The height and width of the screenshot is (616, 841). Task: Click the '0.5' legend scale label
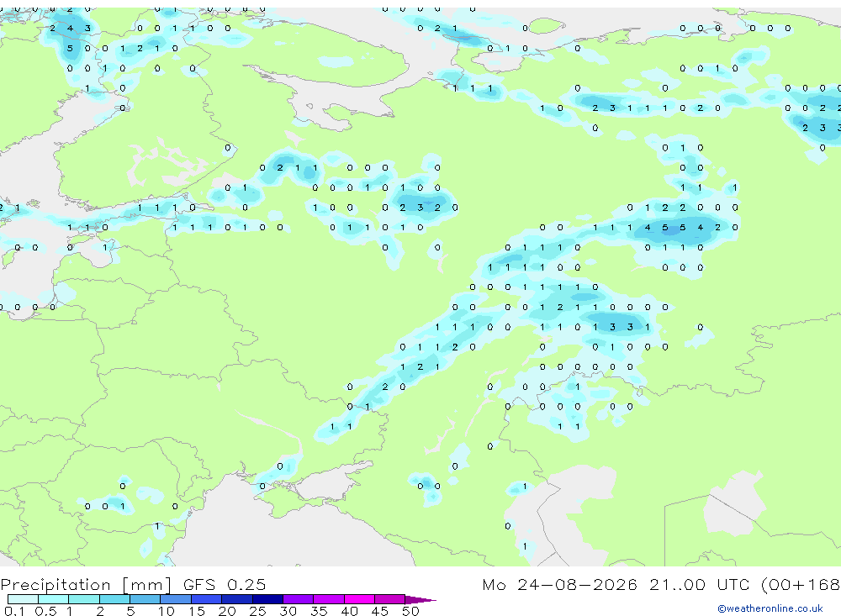(45, 611)
